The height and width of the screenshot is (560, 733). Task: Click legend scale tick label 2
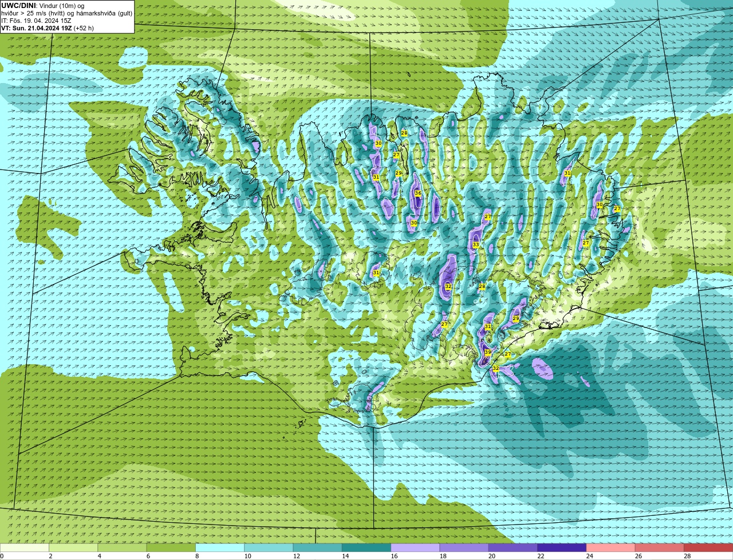[50, 556]
